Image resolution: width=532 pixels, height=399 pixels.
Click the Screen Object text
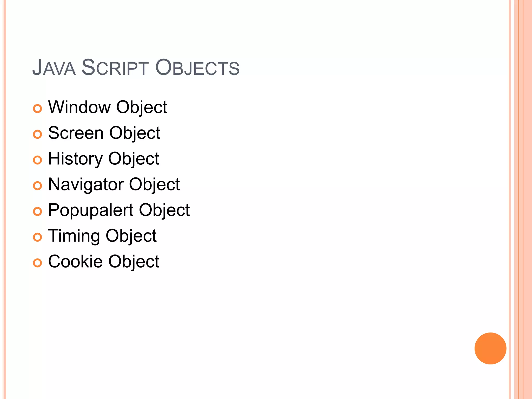(104, 133)
